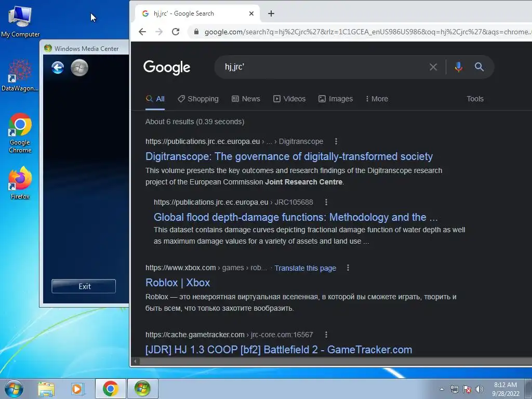Click into the Google search box
Screen dimensions: 532x399
pos(322,67)
